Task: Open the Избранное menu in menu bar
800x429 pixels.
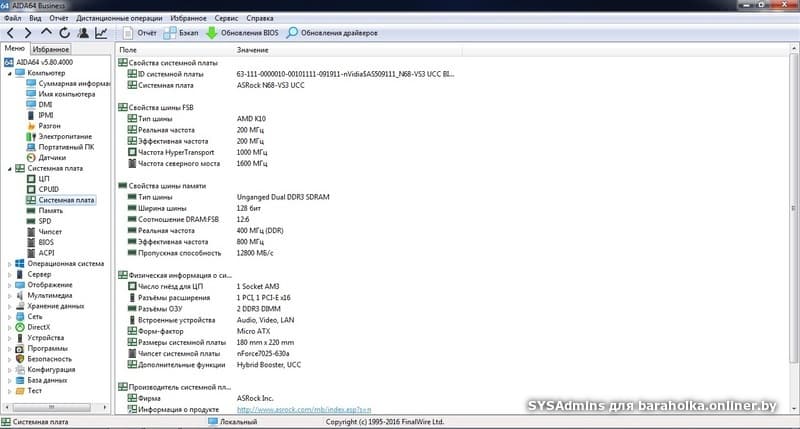Action: click(188, 18)
